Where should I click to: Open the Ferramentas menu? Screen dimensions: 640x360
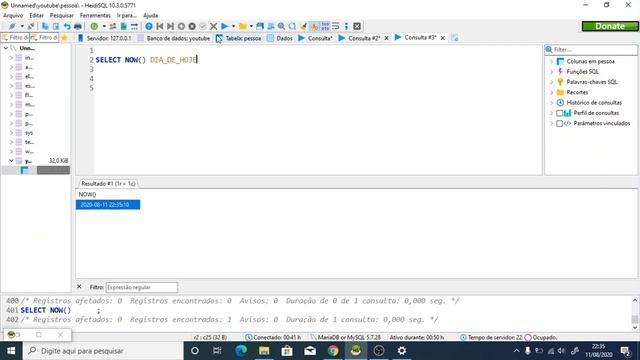pyautogui.click(x=95, y=16)
